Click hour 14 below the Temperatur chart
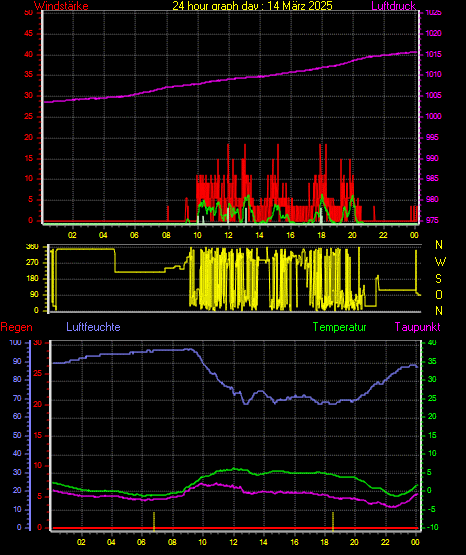This screenshot has width=466, height=555. 264,542
